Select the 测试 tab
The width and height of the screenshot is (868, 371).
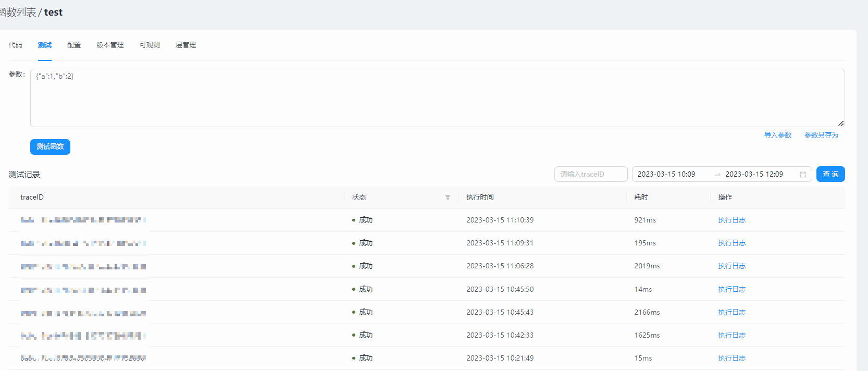point(45,45)
